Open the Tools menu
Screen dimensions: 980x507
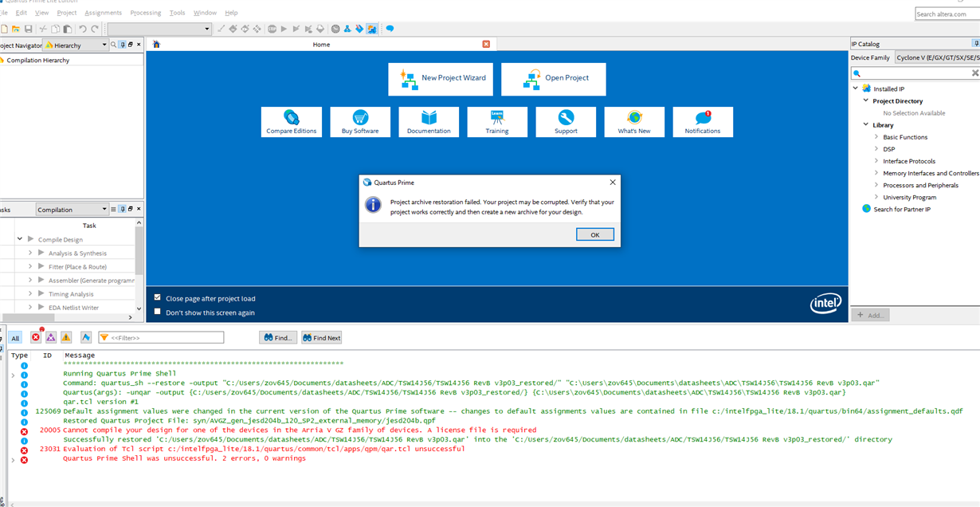click(x=178, y=13)
